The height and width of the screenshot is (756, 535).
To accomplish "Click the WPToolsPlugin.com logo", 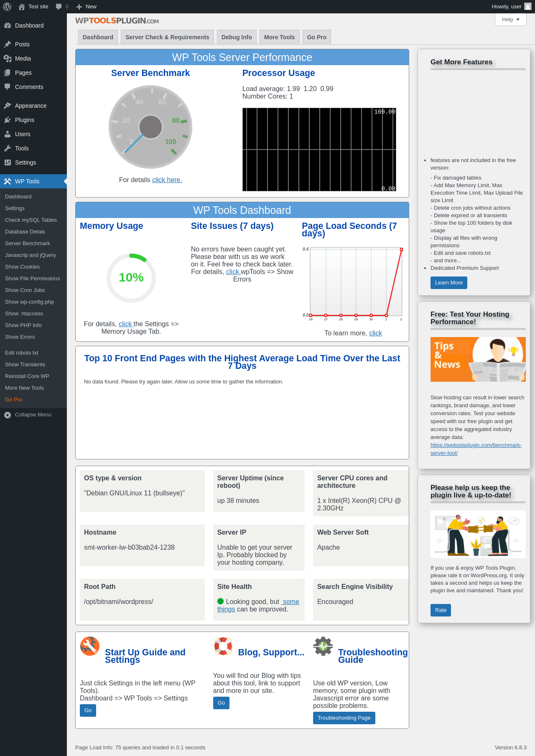I will coord(117,21).
